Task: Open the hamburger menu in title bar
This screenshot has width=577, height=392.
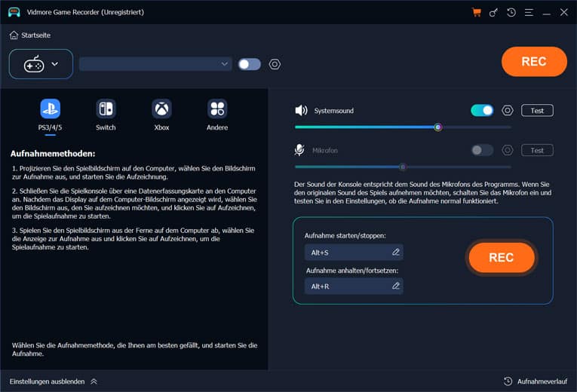Action: (x=529, y=13)
